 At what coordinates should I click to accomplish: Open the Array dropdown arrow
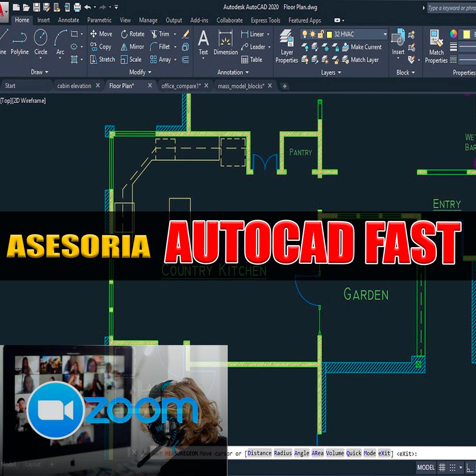[x=175, y=59]
